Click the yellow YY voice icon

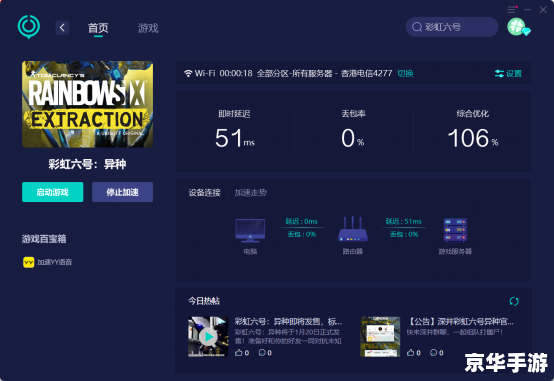click(29, 262)
